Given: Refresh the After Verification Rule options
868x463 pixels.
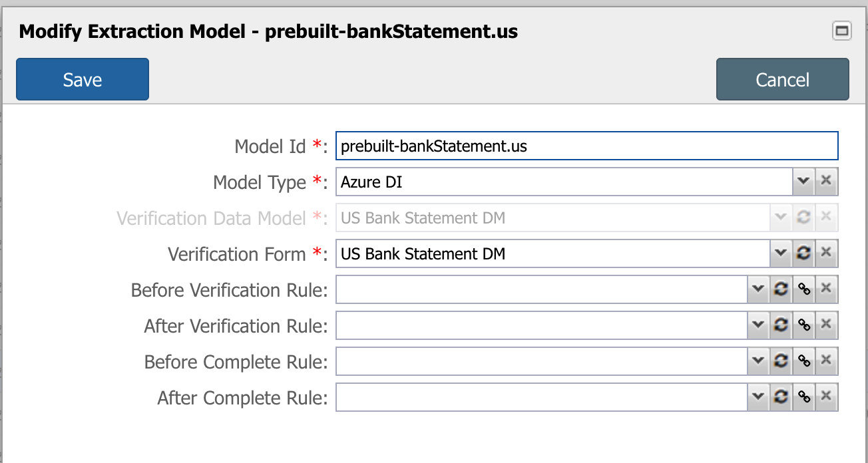Looking at the screenshot, I should (x=781, y=325).
